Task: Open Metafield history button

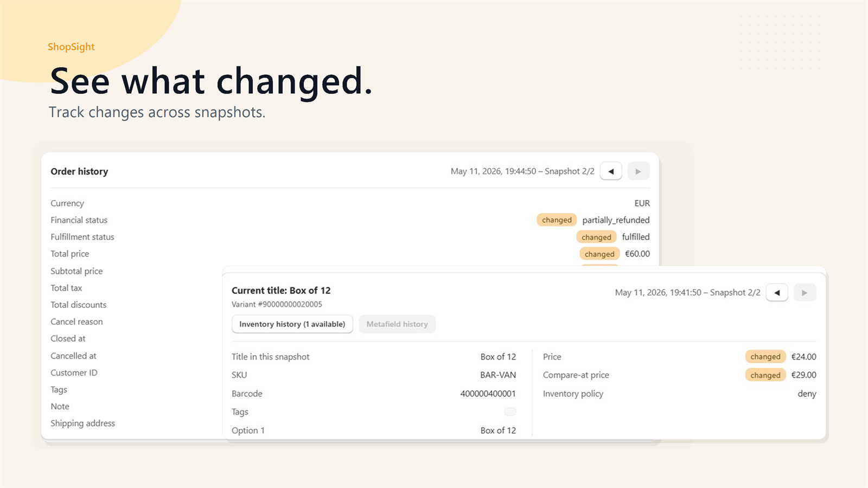Action: pyautogui.click(x=397, y=324)
